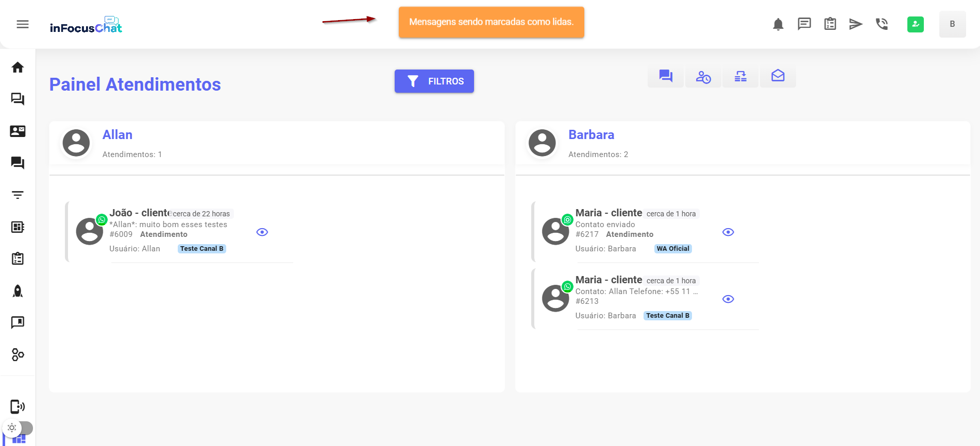View Maria ticket #6217 with eye icon

click(728, 232)
